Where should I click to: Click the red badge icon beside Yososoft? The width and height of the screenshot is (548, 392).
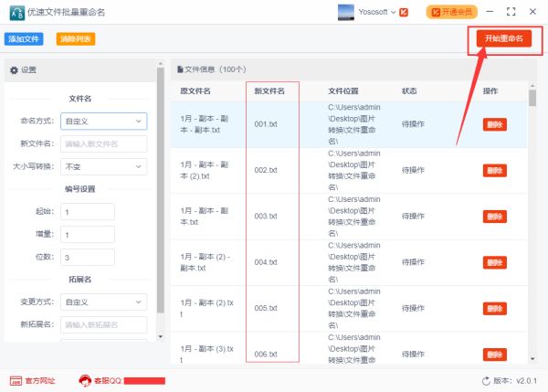(x=405, y=12)
